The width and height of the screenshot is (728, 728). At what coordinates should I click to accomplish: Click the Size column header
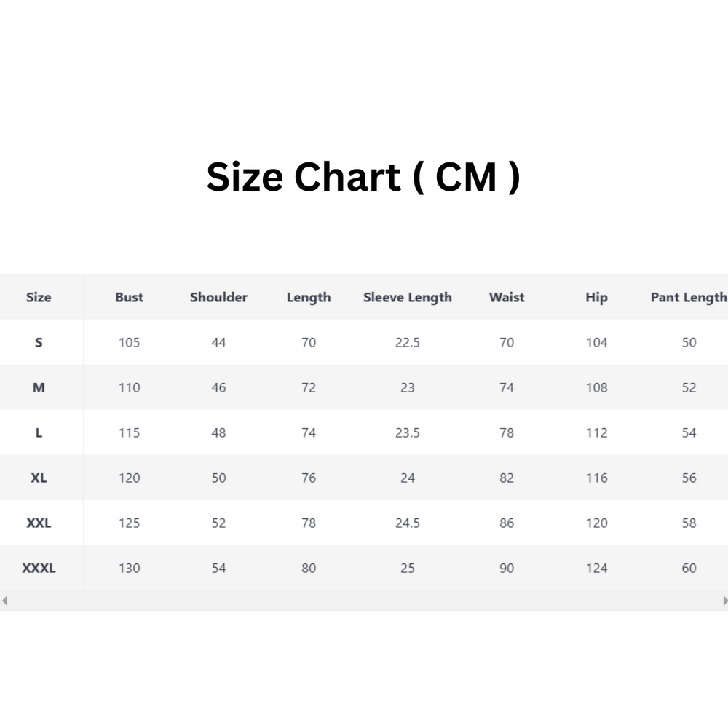coord(39,297)
